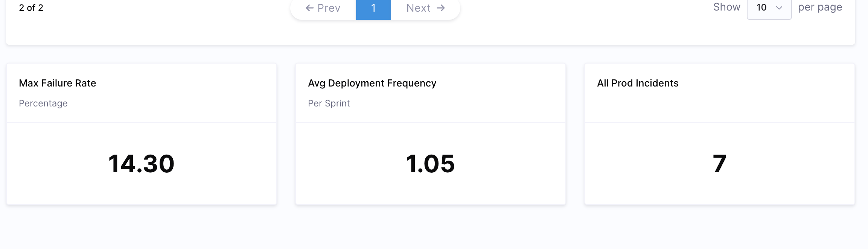The image size is (868, 249).
Task: Click the chevron in the page size selector
Action: pos(779,8)
